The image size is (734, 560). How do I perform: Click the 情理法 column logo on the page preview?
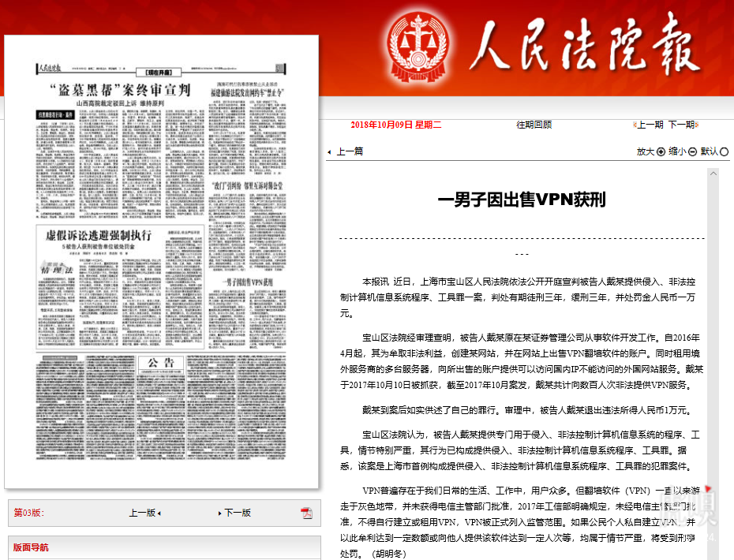(x=57, y=268)
